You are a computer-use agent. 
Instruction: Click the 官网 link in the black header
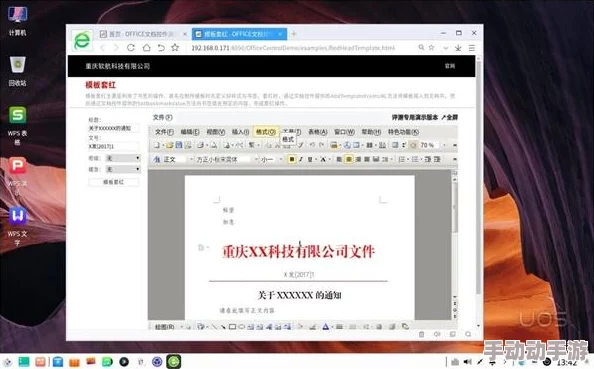(x=450, y=66)
